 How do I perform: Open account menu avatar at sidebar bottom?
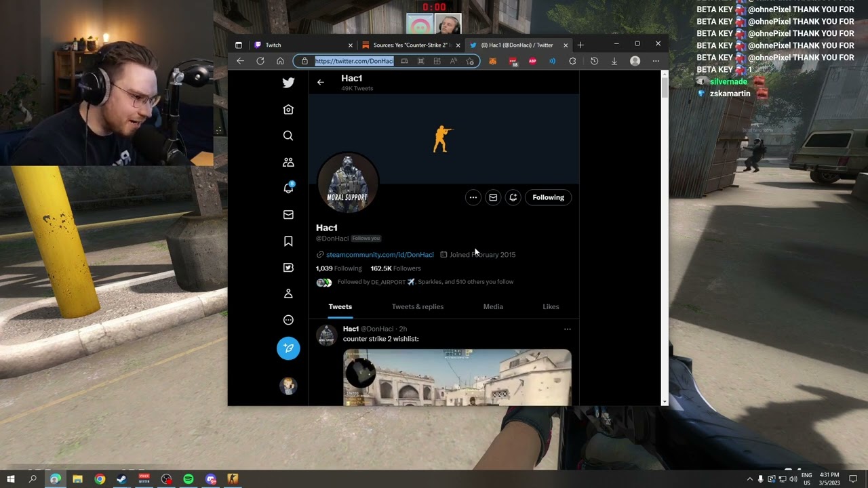click(x=288, y=386)
